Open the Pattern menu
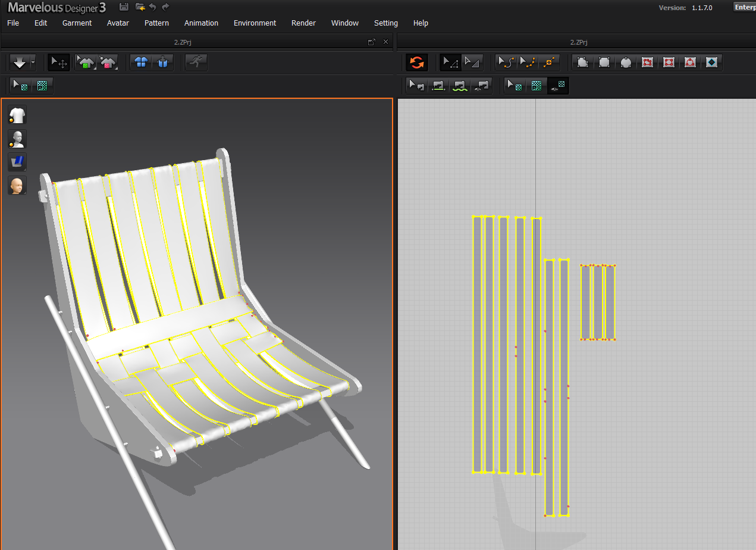 (x=156, y=23)
